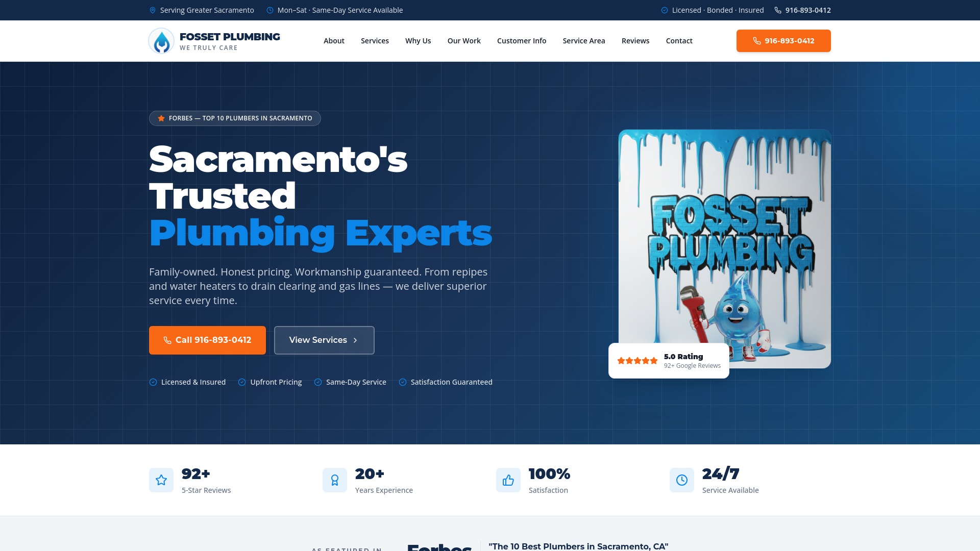Viewport: 980px width, 551px height.
Task: Click the top bar phone number 916-893-0412
Action: point(808,10)
